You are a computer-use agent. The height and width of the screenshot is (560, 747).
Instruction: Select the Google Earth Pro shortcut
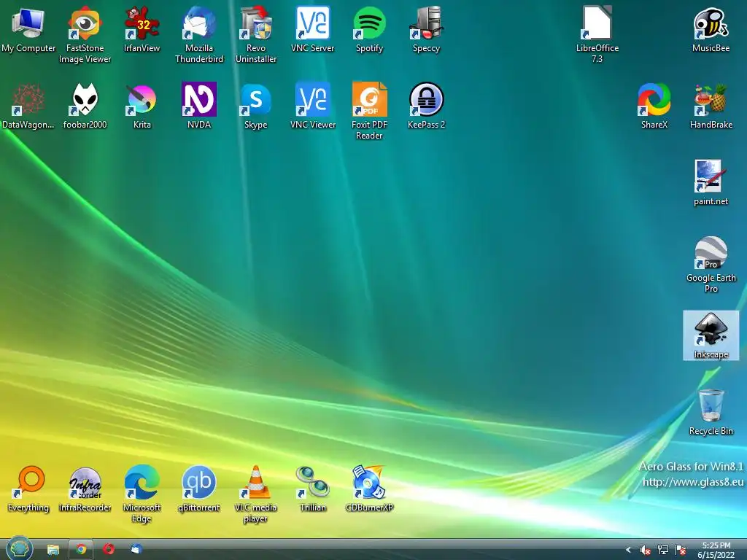711,264
